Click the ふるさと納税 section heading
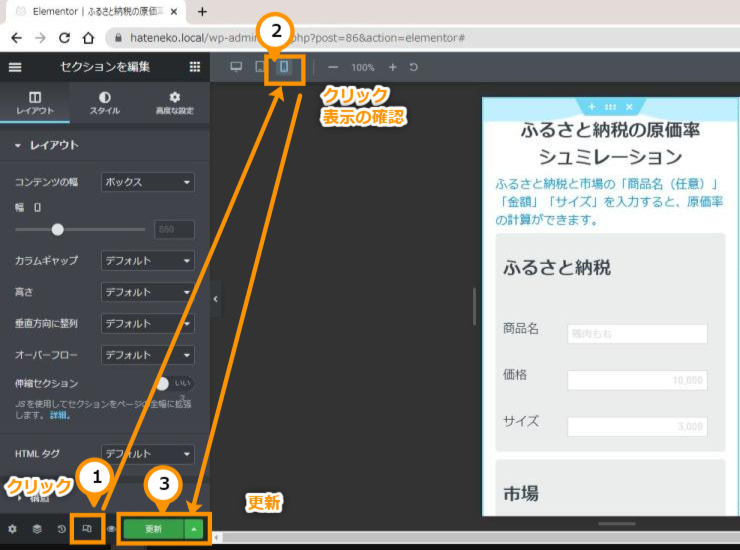 tap(557, 268)
